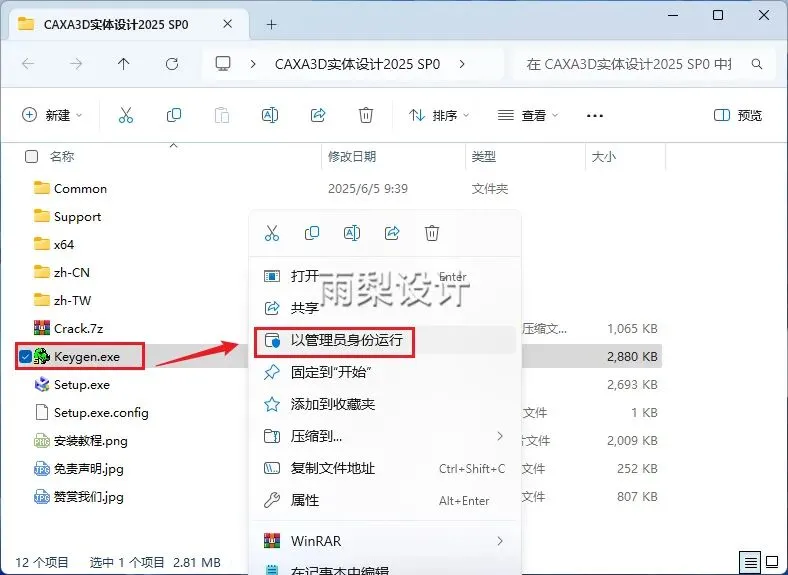Switch to the large icons view in the status bar
788x575 pixels.
(772, 562)
